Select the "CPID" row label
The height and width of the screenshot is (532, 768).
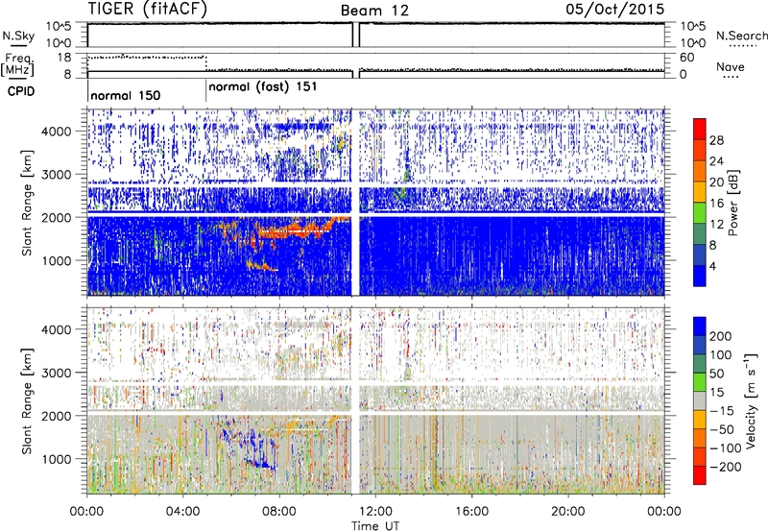pos(21,91)
